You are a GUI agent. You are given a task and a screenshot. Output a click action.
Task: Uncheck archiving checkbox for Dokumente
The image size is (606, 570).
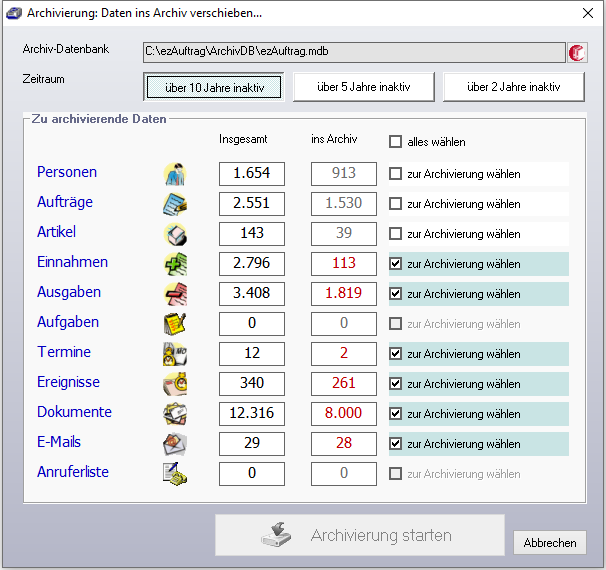[396, 414]
